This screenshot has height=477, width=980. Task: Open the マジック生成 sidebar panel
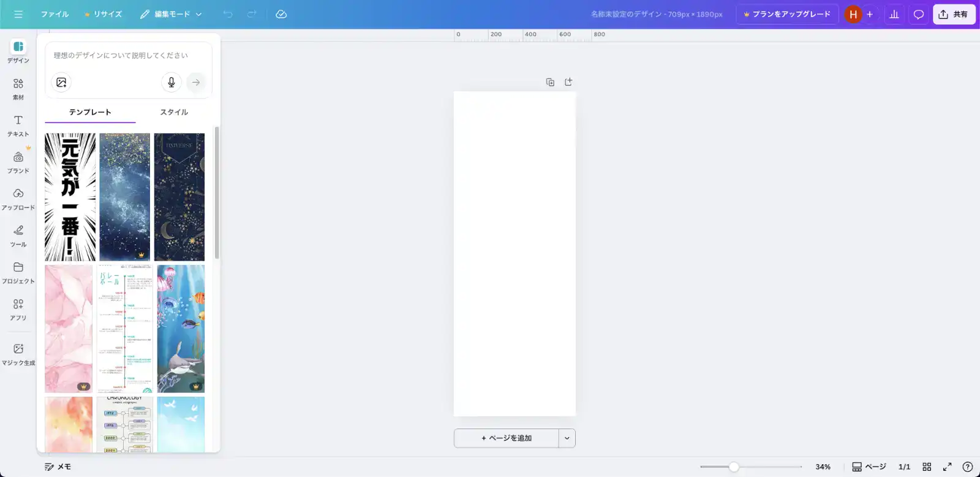(18, 354)
